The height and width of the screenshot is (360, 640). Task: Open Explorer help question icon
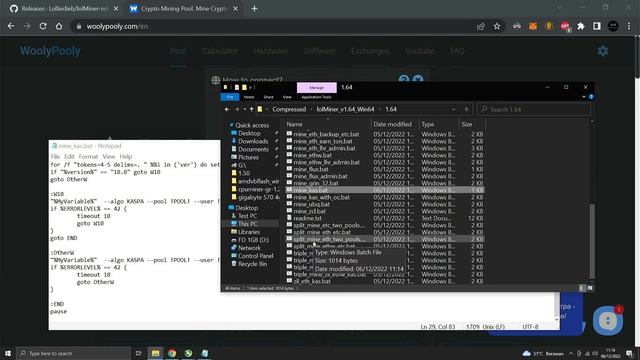[591, 97]
